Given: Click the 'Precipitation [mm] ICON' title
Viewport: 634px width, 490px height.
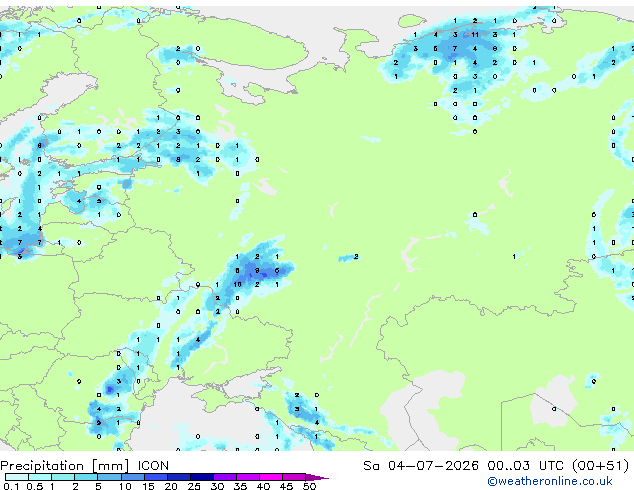Looking at the screenshot, I should (x=85, y=466).
